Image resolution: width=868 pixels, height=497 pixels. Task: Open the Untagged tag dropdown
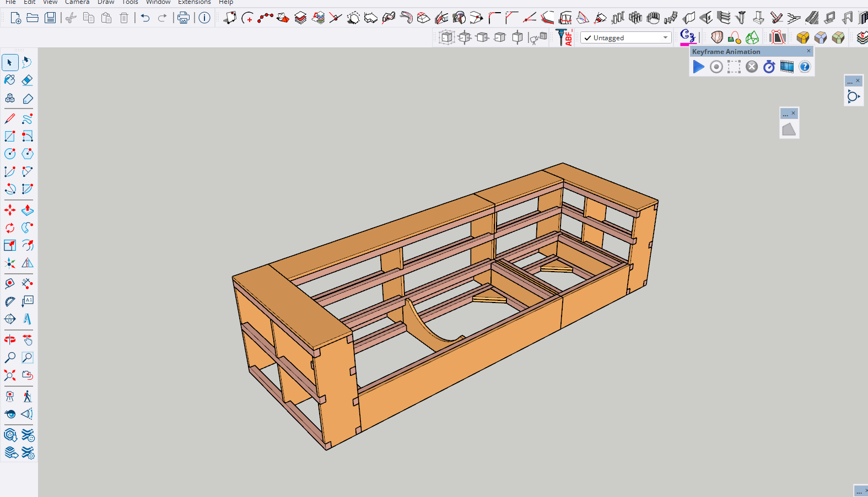tap(665, 38)
